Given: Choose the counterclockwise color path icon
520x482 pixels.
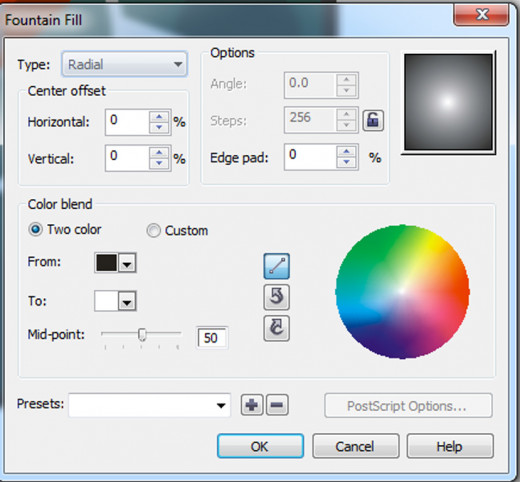Looking at the screenshot, I should click(x=276, y=297).
